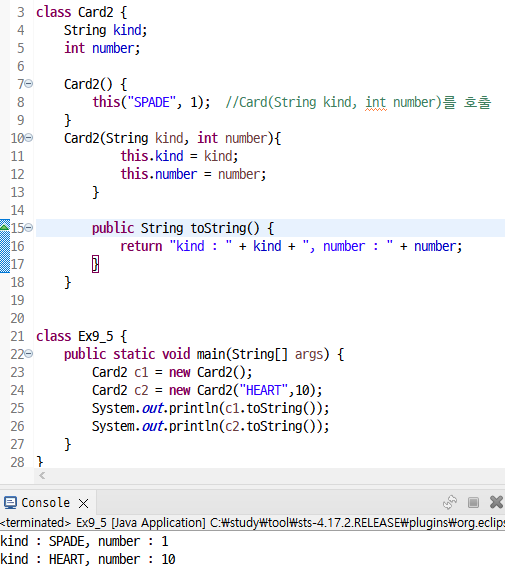The width and height of the screenshot is (505, 578).
Task: Click the "HEART" string literal on line 24
Action: (x=264, y=390)
